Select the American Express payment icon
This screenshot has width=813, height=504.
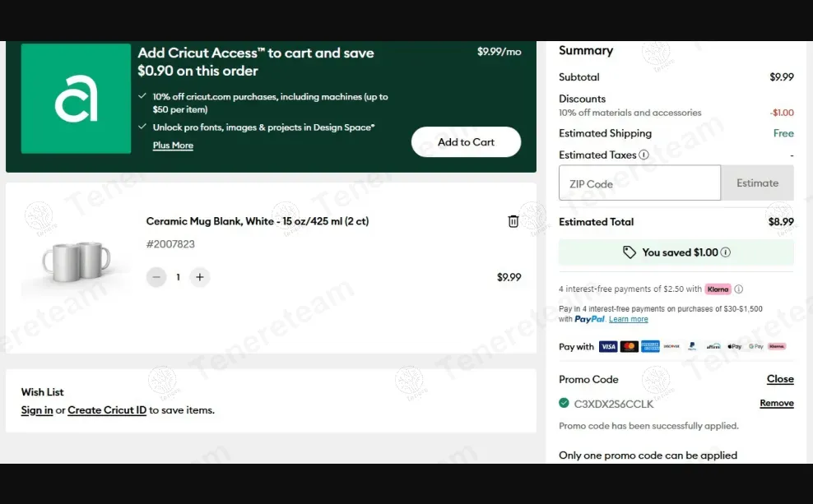[650, 346]
